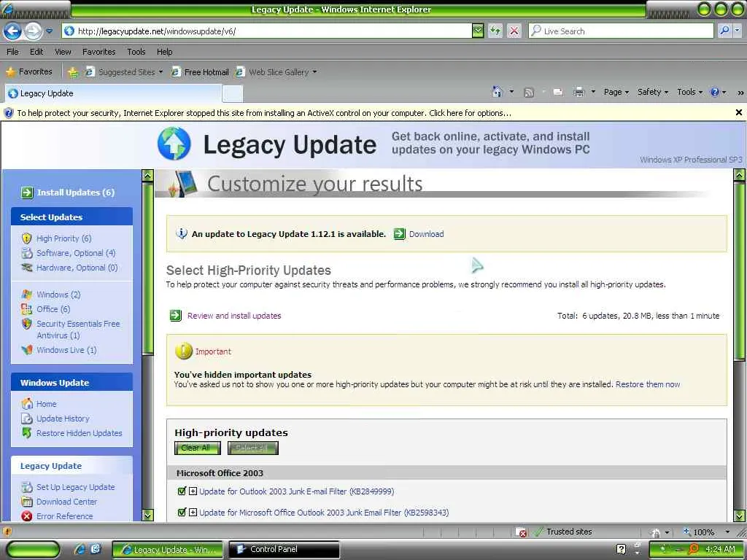This screenshot has height=560, width=747.
Task: Click the popup blocker status bar icon
Action: 521,532
